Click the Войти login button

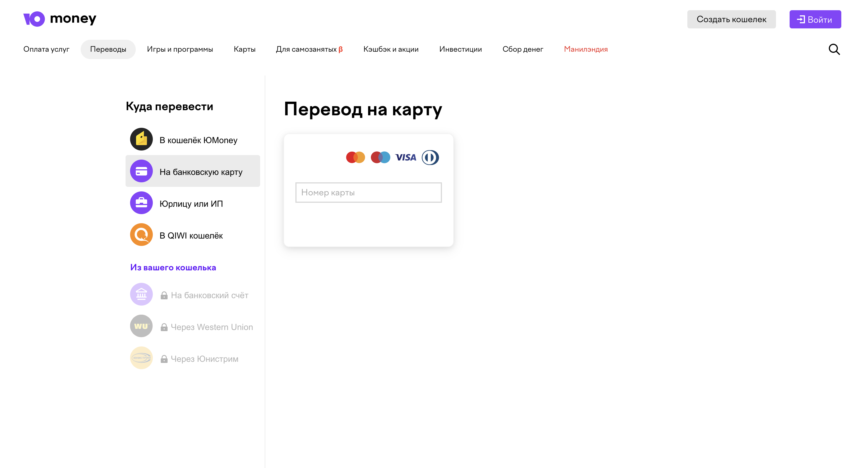[815, 20]
